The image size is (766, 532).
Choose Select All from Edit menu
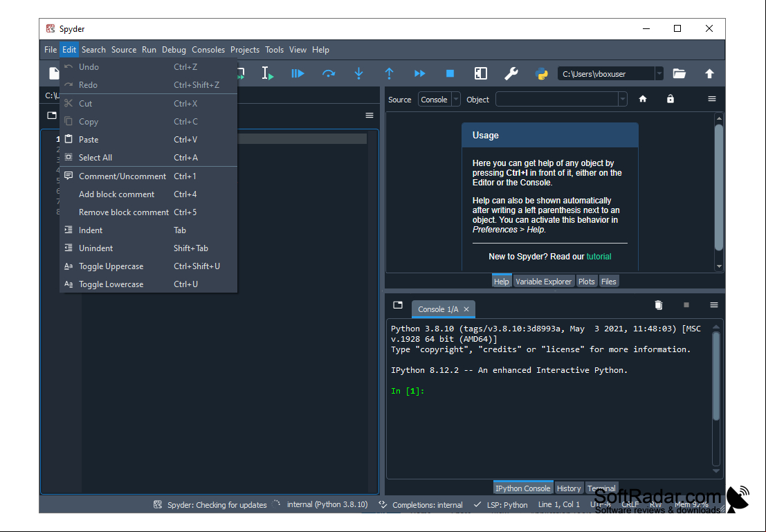coord(149,158)
